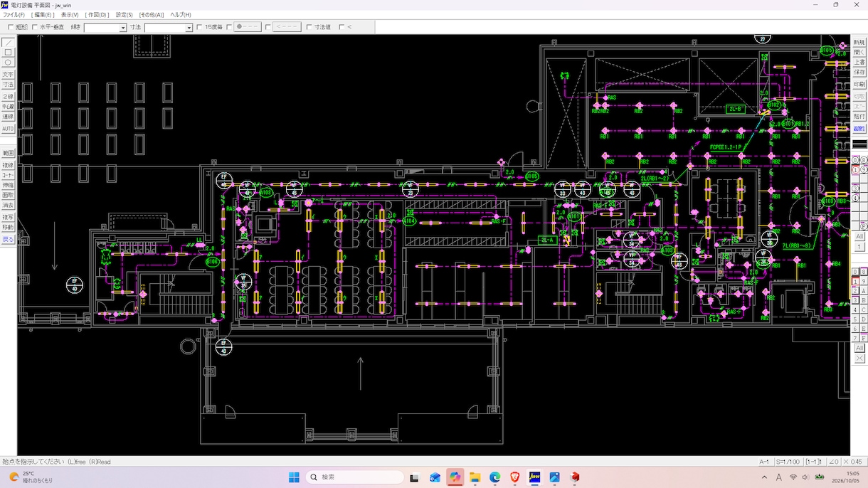Pick the コーナー corner tool
The width and height of the screenshot is (868, 488).
click(8, 175)
